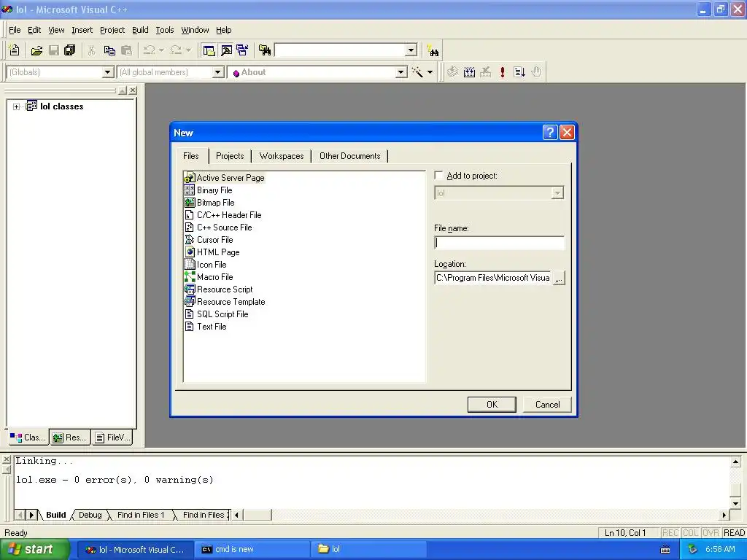The height and width of the screenshot is (560, 747).
Task: Open the Undo history dropdown arrow
Action: point(161,50)
